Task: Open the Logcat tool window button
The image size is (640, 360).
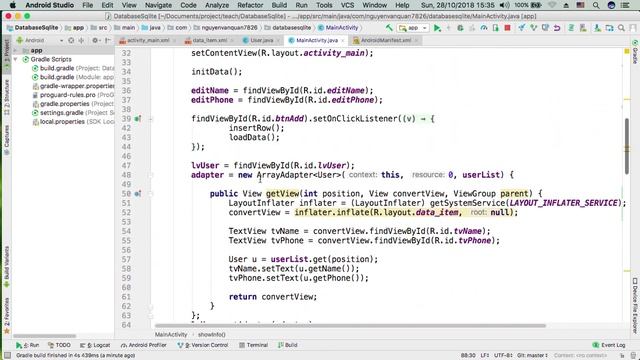Action: [96, 345]
